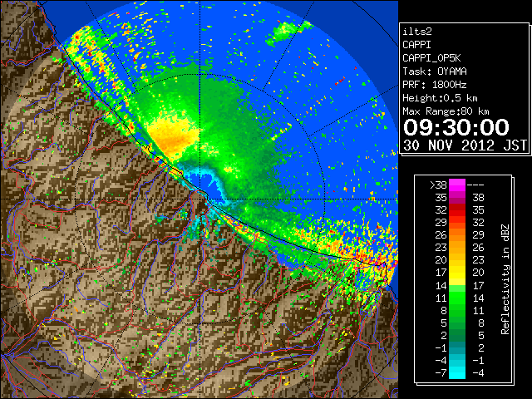Select the PRF: 1800Hz text
Screen dimensions: 532x399
[435, 85]
